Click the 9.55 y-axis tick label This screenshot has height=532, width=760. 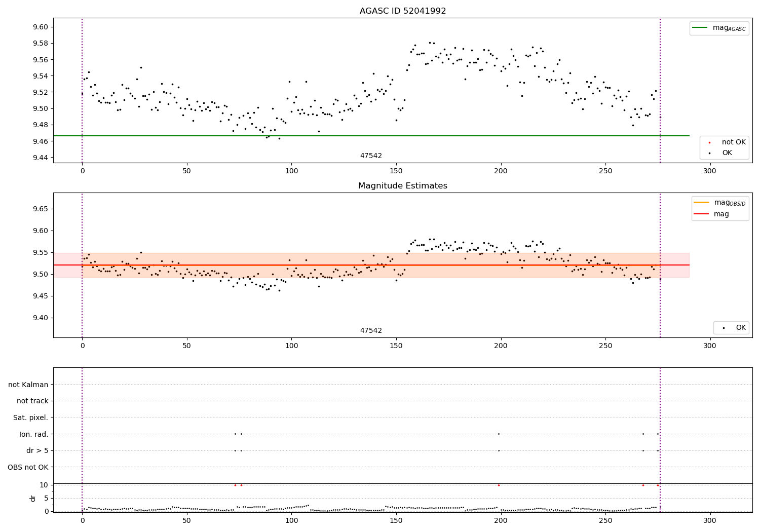41,252
